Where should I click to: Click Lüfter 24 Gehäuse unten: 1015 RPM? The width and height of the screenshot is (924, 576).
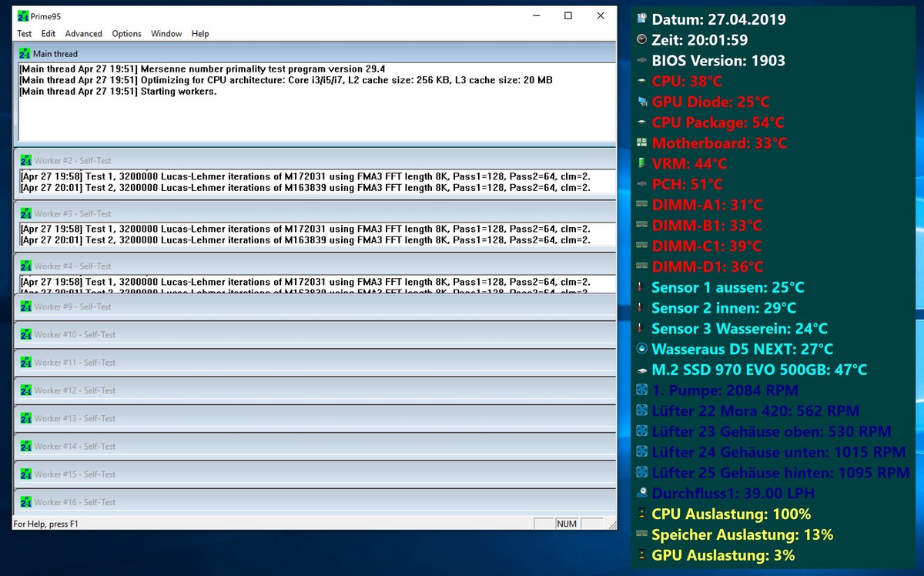pyautogui.click(x=778, y=452)
